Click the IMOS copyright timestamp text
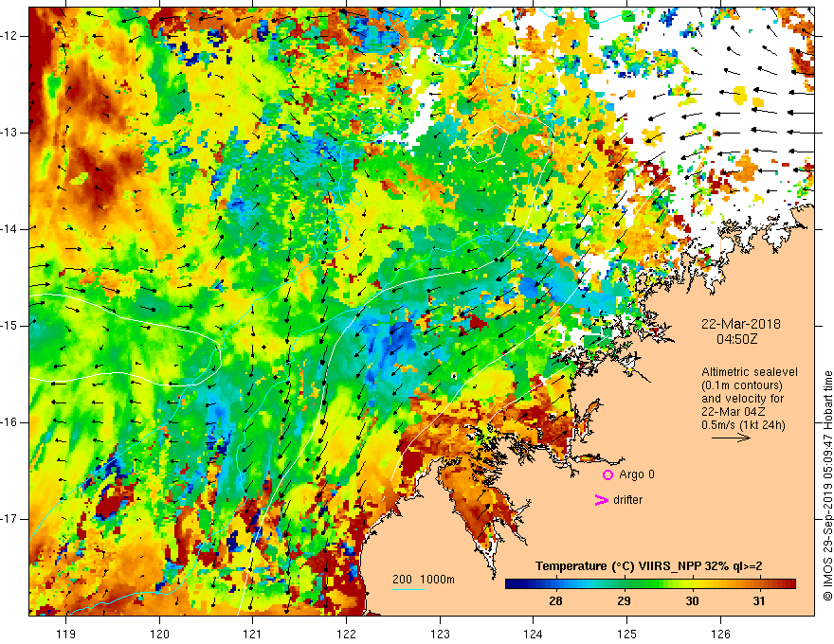 [827, 486]
